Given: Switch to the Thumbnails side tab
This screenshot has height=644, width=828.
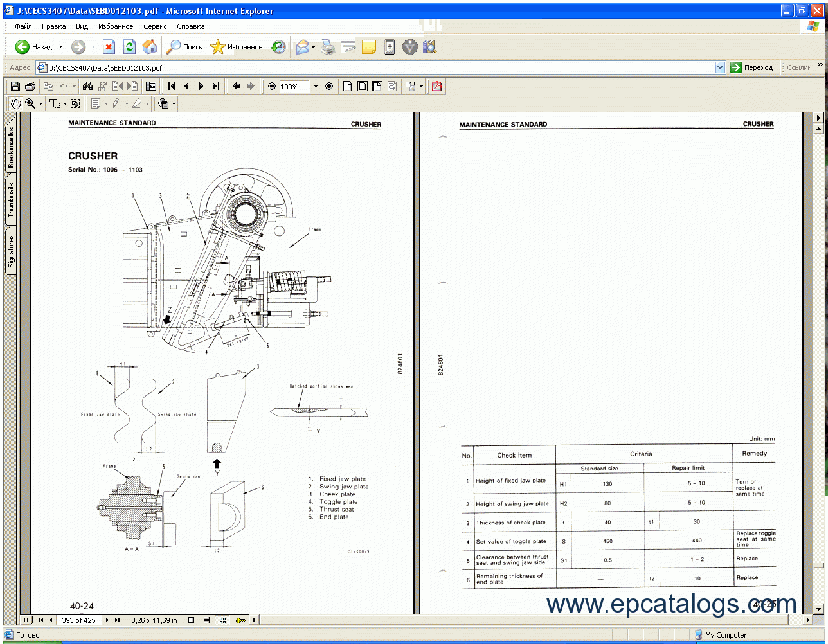Looking at the screenshot, I should [11, 199].
